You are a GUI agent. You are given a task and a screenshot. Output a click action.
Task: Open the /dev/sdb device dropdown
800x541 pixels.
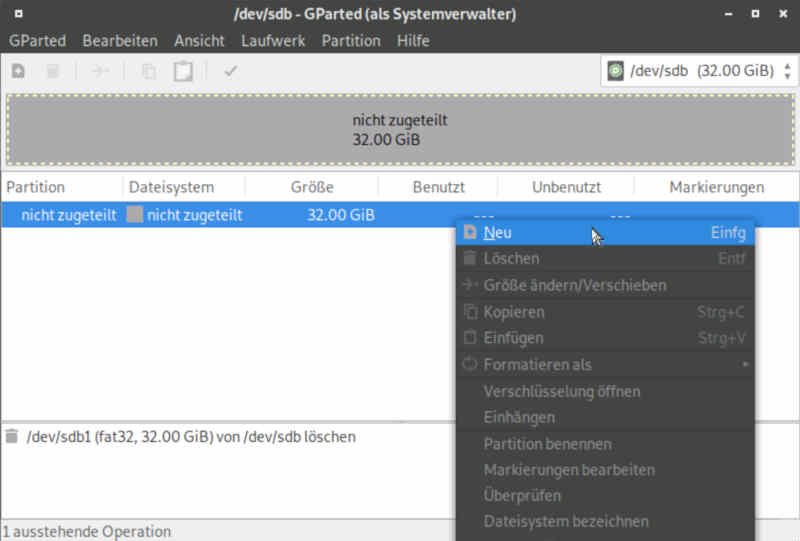coord(698,70)
